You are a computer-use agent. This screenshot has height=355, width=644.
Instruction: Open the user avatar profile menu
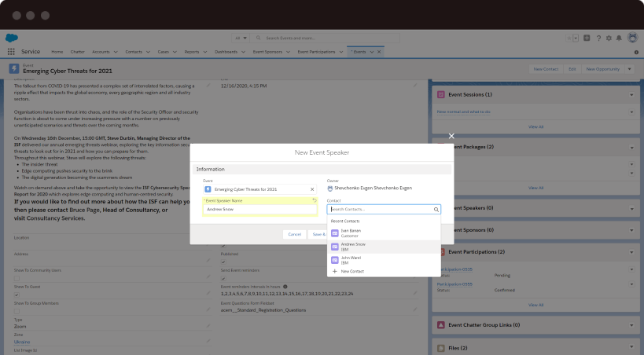[x=632, y=38]
